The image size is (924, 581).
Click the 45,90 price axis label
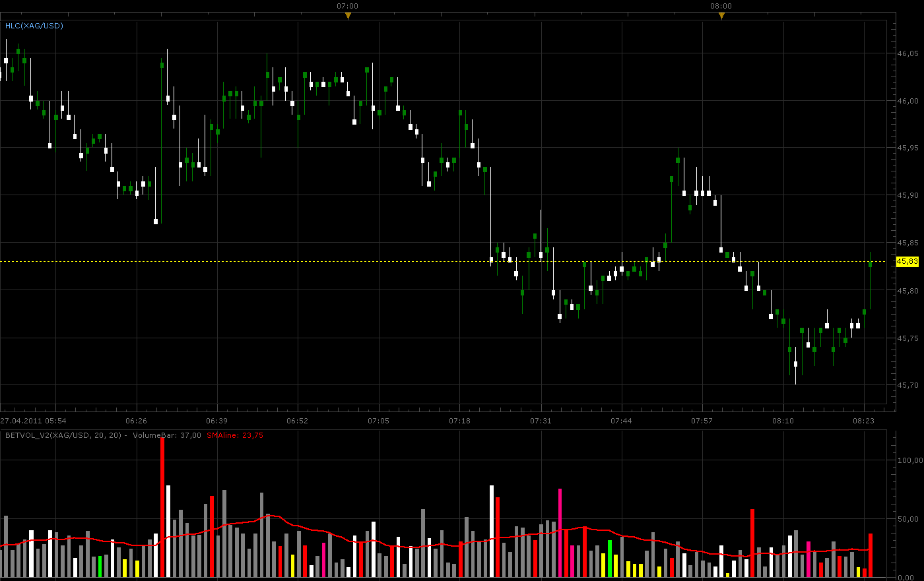907,195
